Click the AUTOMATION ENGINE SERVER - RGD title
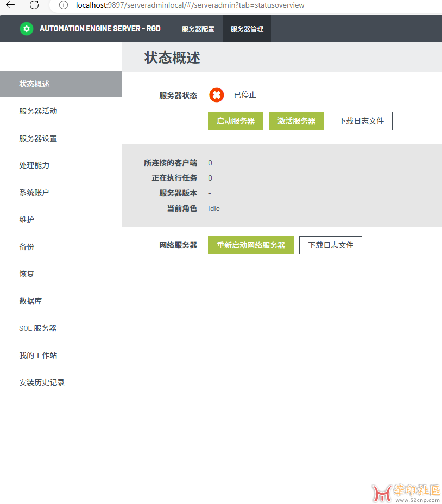 point(100,29)
